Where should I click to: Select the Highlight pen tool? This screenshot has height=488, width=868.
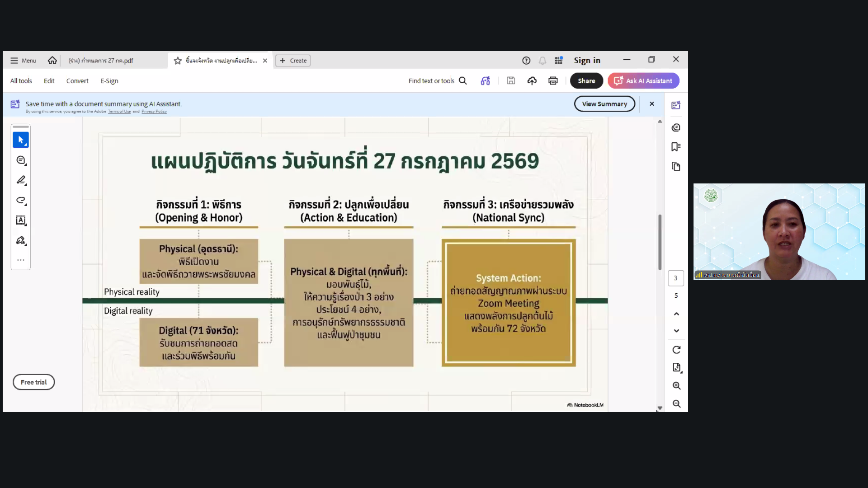point(21,180)
